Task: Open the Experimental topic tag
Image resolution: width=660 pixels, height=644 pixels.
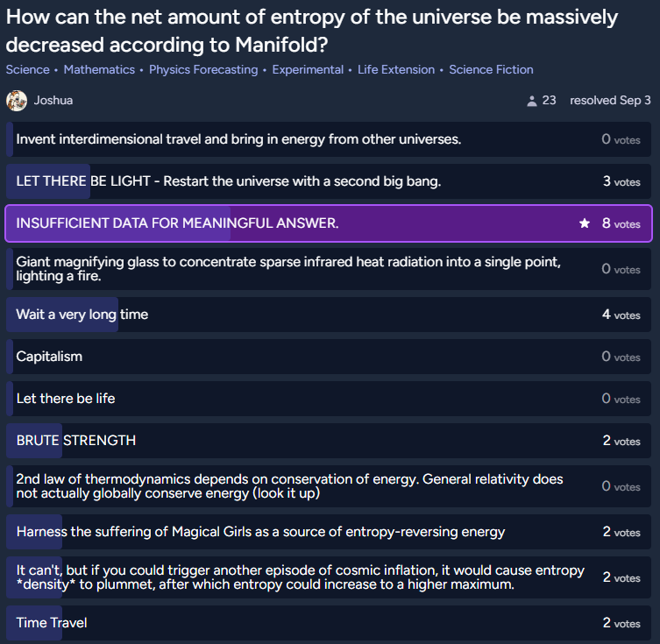Action: (x=308, y=69)
